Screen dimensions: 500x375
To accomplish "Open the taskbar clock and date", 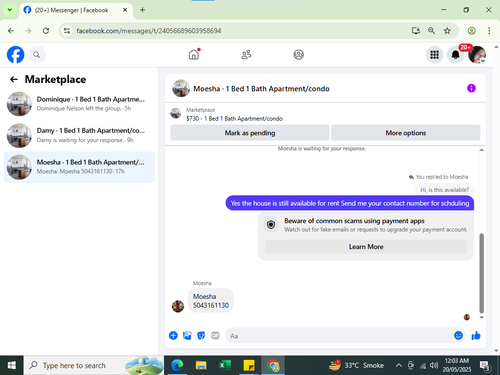I will point(457,365).
